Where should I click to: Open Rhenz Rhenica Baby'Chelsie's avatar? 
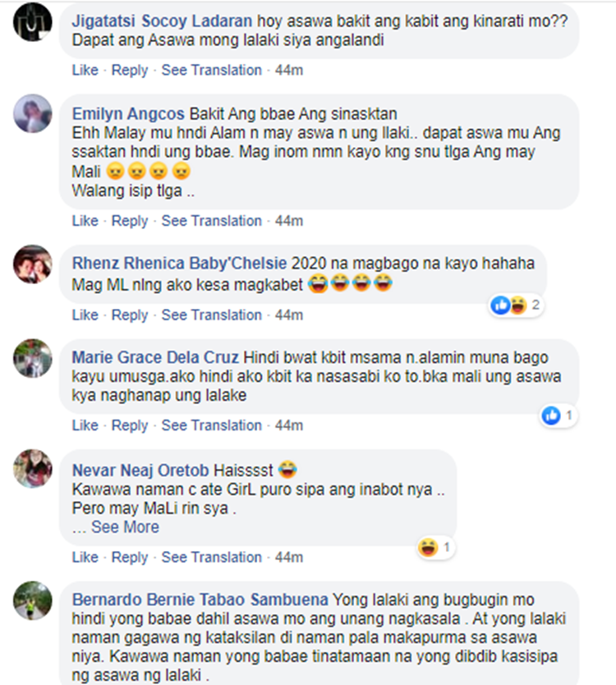[32, 264]
